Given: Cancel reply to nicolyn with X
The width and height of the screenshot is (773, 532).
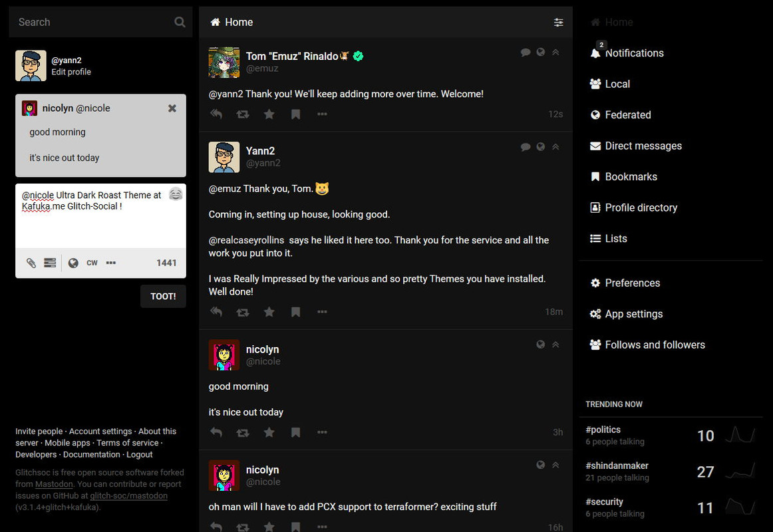Looking at the screenshot, I should (x=172, y=108).
